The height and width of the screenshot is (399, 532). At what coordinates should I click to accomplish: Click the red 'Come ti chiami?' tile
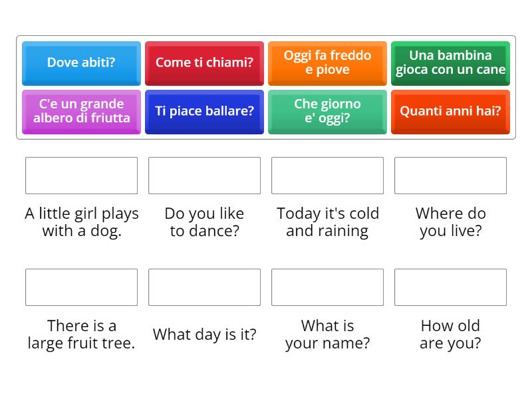[x=204, y=63]
